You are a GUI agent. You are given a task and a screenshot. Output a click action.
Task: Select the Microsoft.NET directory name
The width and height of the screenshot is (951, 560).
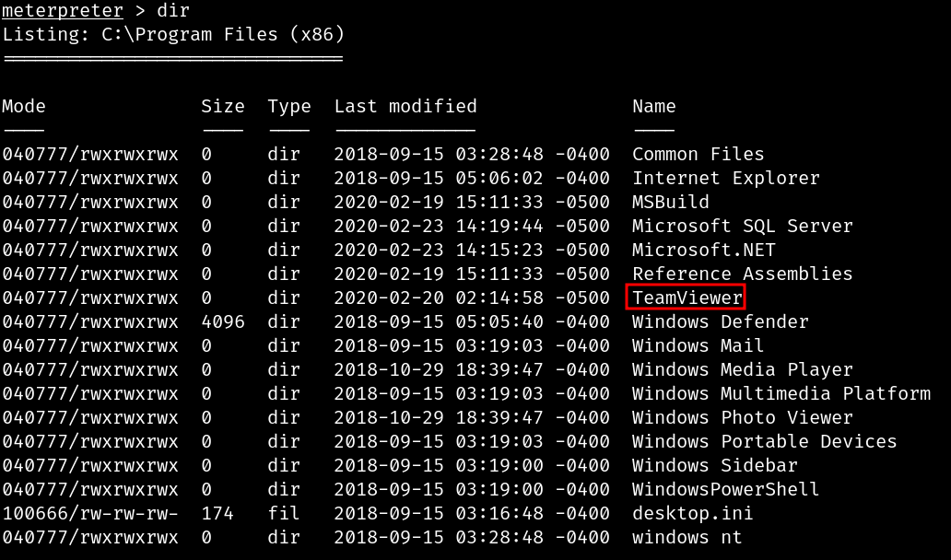coord(703,250)
